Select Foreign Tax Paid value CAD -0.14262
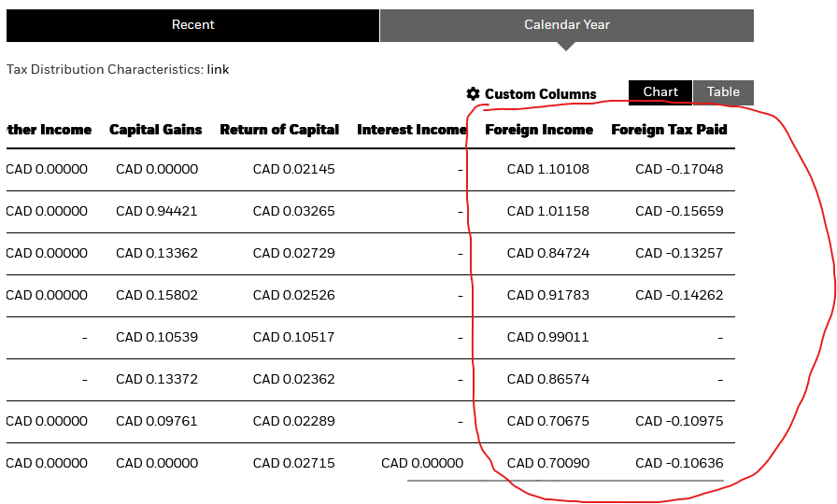Screen dimensions: 837x504 click(679, 296)
